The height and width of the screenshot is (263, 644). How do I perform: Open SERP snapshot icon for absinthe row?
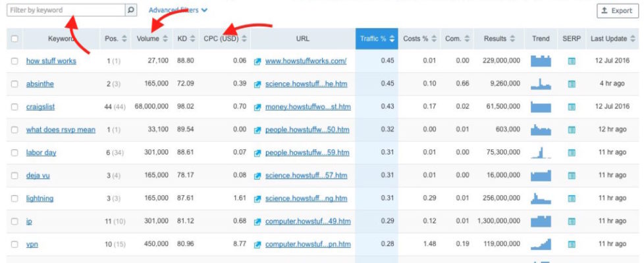572,84
